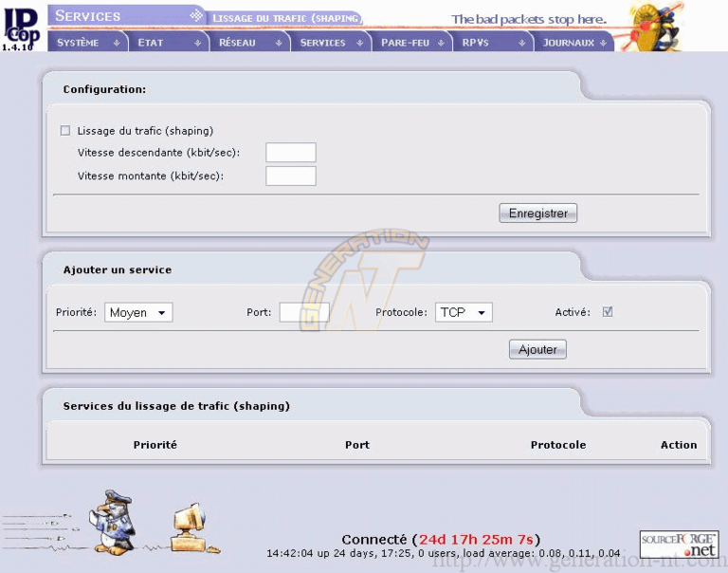
Task: Expand the Système menu arrow
Action: 117,43
